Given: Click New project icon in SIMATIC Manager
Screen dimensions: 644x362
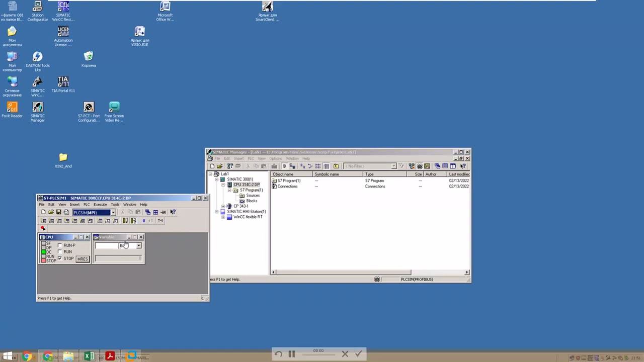Looking at the screenshot, I should [212, 166].
